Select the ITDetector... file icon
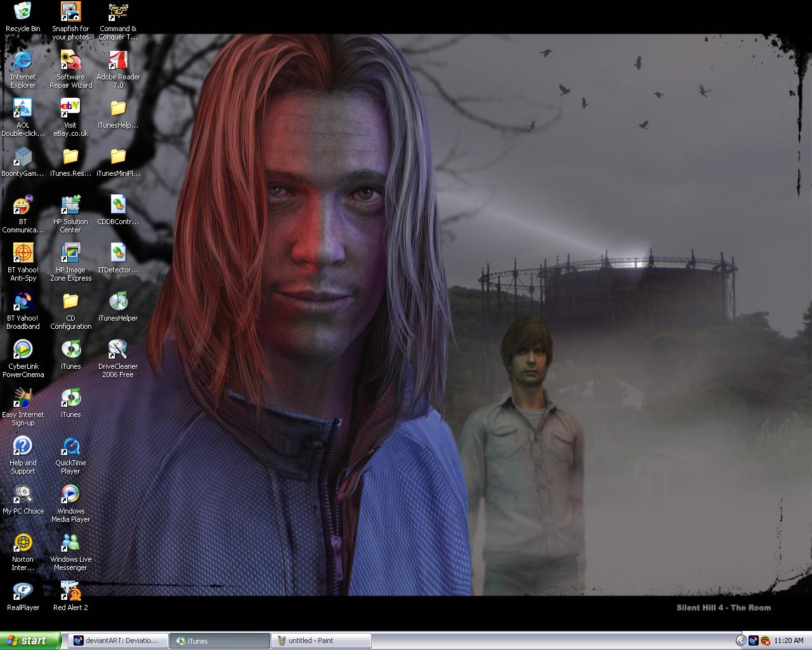 [x=118, y=258]
